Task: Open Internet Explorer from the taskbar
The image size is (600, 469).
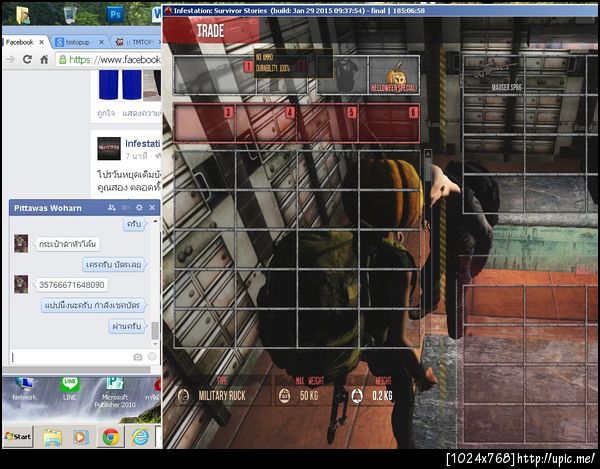Action: (140, 437)
